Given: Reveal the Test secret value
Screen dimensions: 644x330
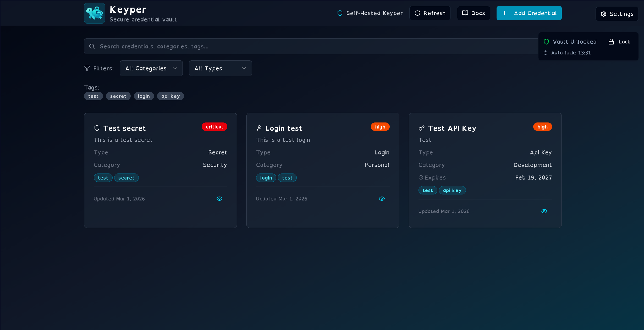Looking at the screenshot, I should coord(219,199).
